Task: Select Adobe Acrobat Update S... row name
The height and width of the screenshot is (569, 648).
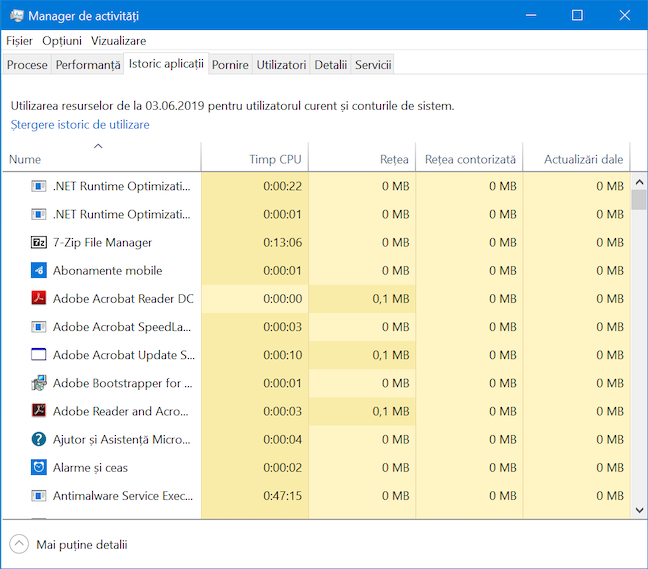Action: (124, 355)
